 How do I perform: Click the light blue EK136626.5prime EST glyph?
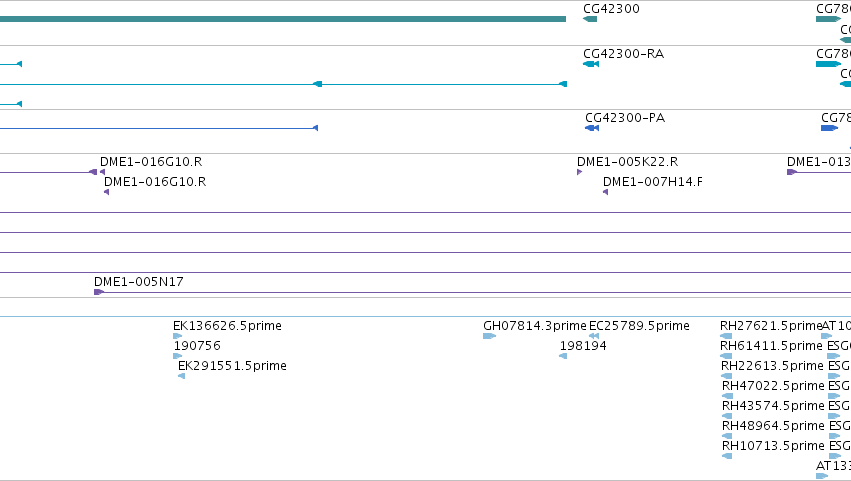pos(177,336)
